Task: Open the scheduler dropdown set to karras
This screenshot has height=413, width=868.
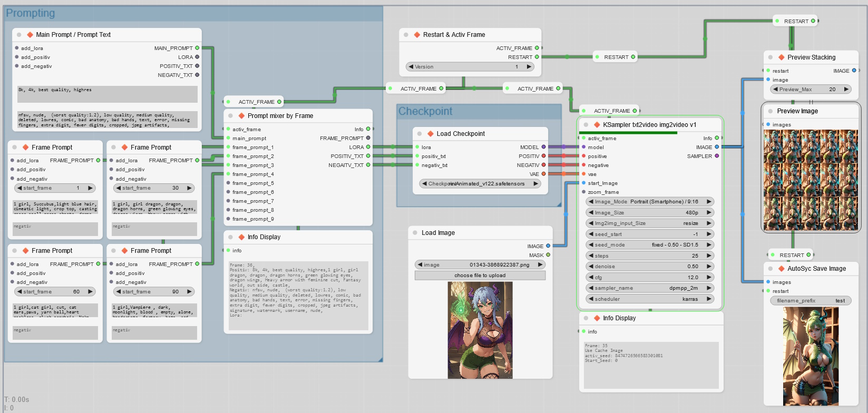Action: pos(650,299)
